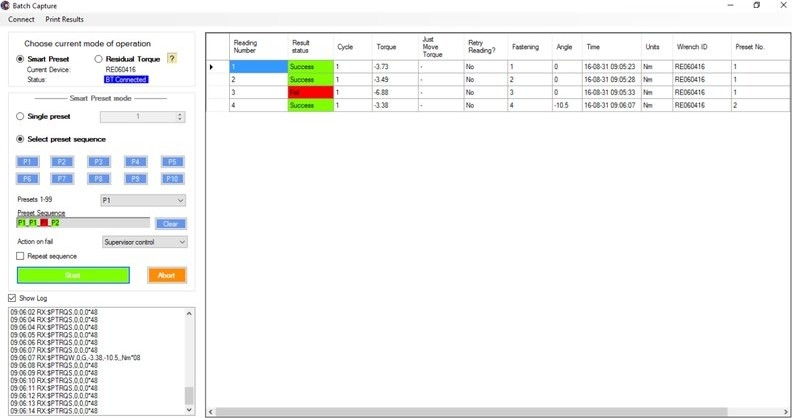
Task: Open the Presets 1-99 dropdown
Action: tap(143, 200)
